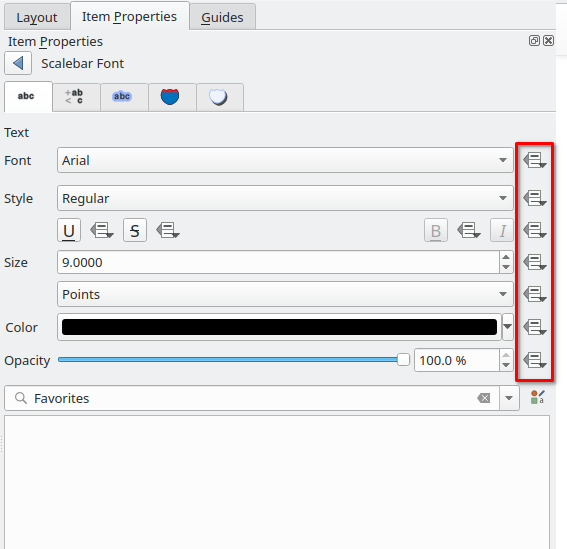567x549 pixels.
Task: Open the style manager icon beside Favorites
Action: click(537, 397)
